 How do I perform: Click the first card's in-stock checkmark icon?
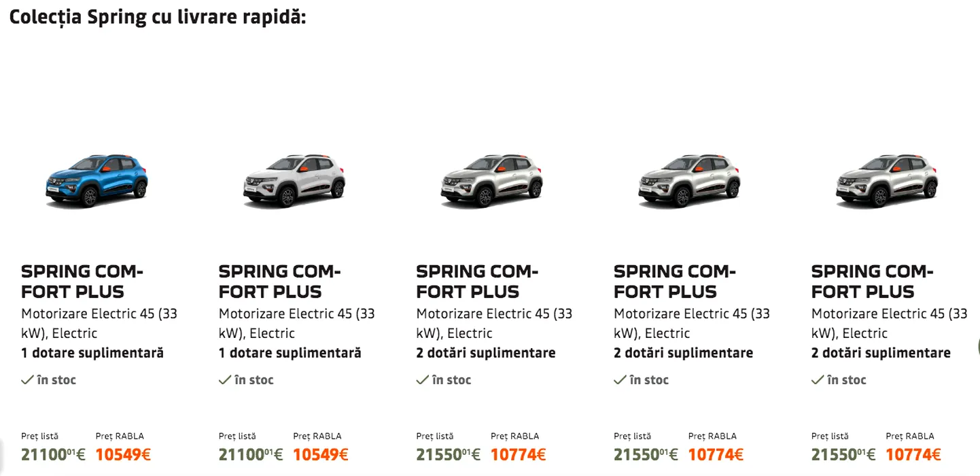click(27, 380)
